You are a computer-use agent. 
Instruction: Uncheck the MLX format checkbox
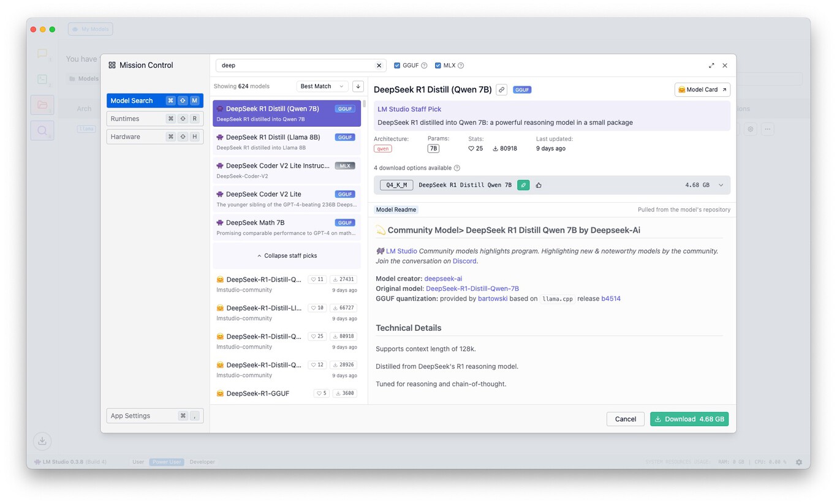438,66
